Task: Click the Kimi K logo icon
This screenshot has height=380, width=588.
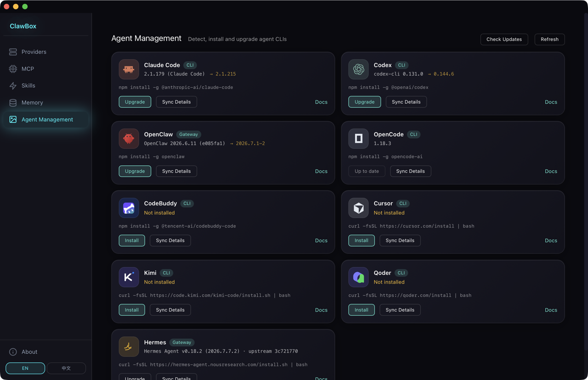Action: tap(129, 277)
